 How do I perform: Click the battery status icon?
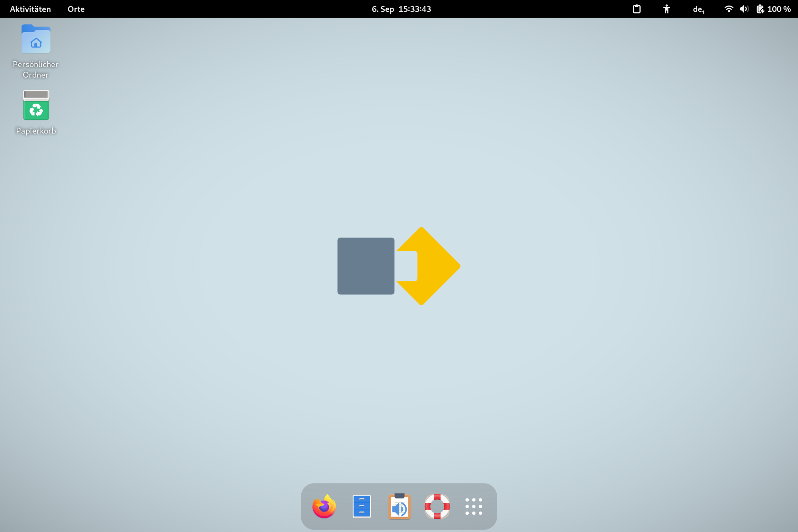(x=760, y=9)
